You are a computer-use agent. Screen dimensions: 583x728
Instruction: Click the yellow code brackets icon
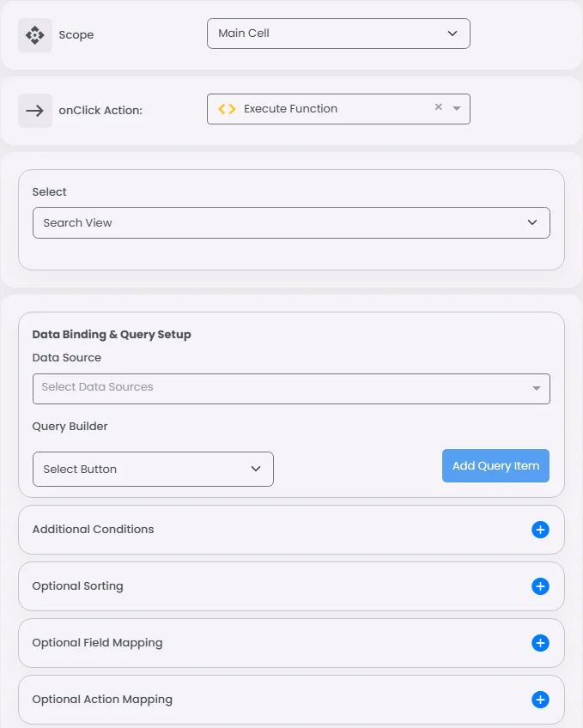point(227,109)
